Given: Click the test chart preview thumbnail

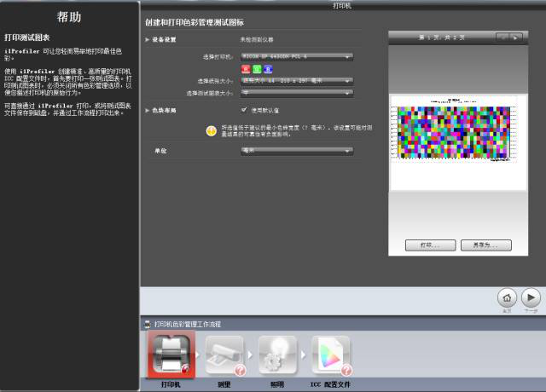Looking at the screenshot, I should (457, 134).
